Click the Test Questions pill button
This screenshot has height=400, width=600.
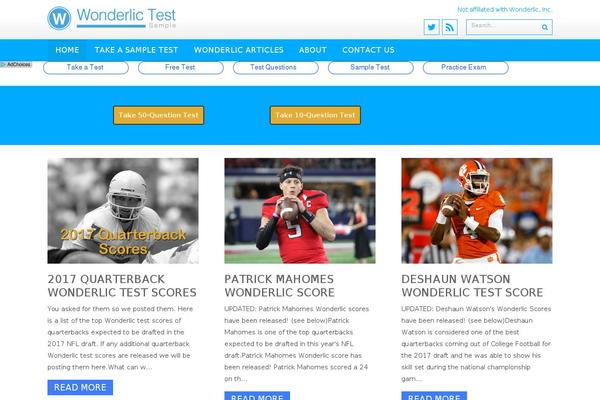click(x=276, y=67)
